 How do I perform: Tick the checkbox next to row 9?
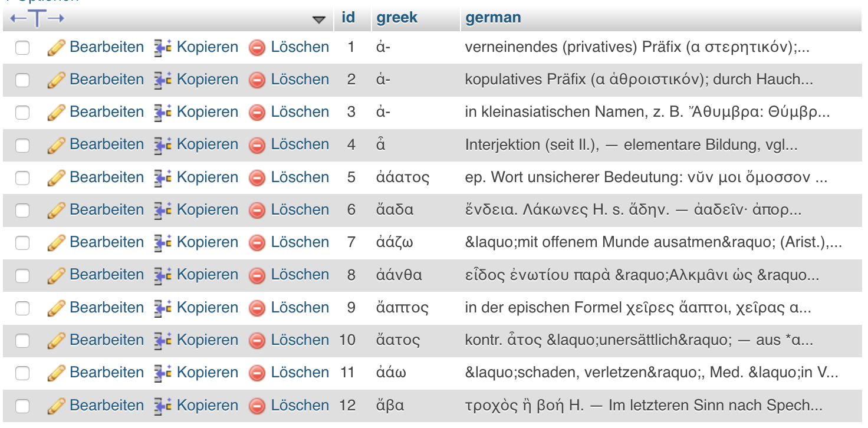coord(22,308)
